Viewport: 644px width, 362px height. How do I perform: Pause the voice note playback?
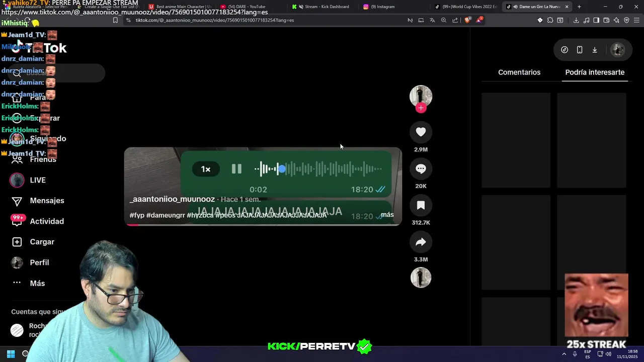236,169
